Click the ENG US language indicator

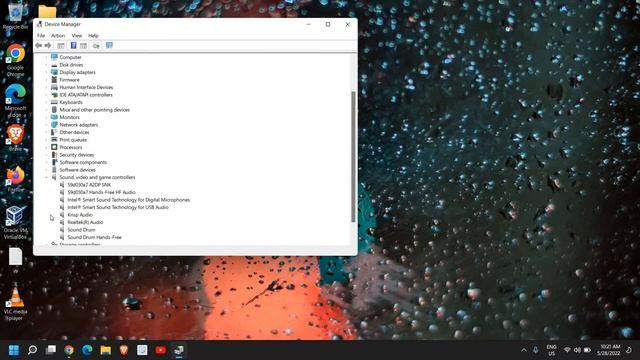tap(551, 350)
